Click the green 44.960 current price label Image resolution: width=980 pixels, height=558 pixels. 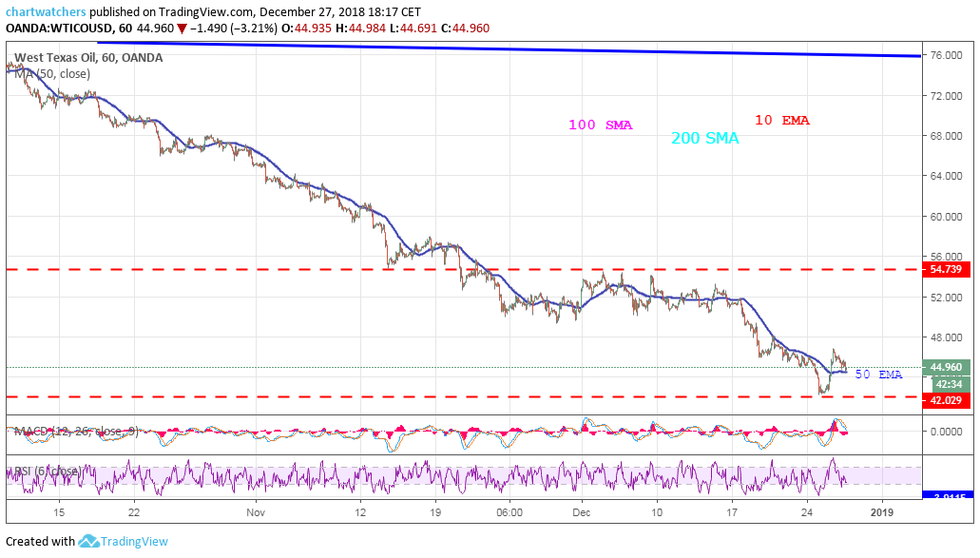click(x=946, y=368)
